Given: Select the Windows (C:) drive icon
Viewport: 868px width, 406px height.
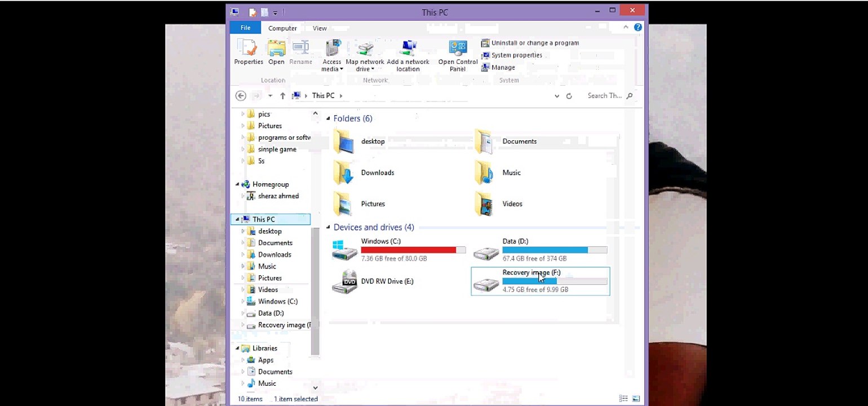Looking at the screenshot, I should (344, 250).
